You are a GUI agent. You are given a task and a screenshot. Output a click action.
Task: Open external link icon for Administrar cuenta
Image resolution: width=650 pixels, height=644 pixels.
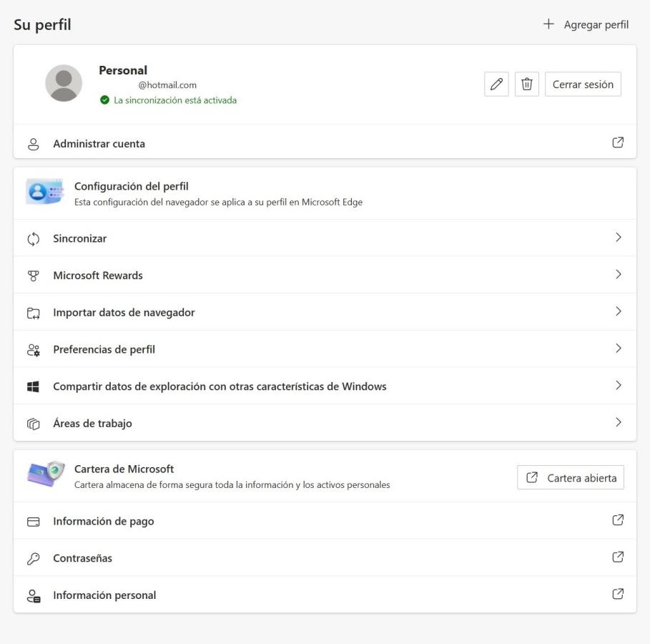tap(618, 143)
